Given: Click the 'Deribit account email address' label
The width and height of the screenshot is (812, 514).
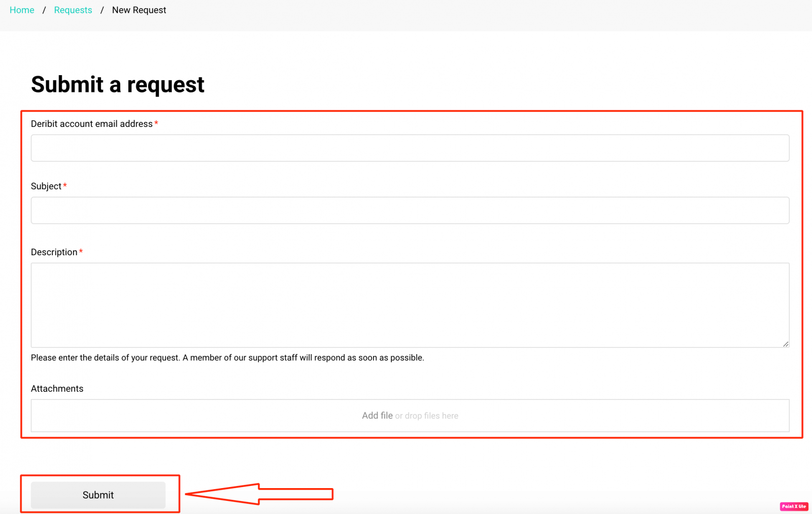Looking at the screenshot, I should pyautogui.click(x=91, y=124).
